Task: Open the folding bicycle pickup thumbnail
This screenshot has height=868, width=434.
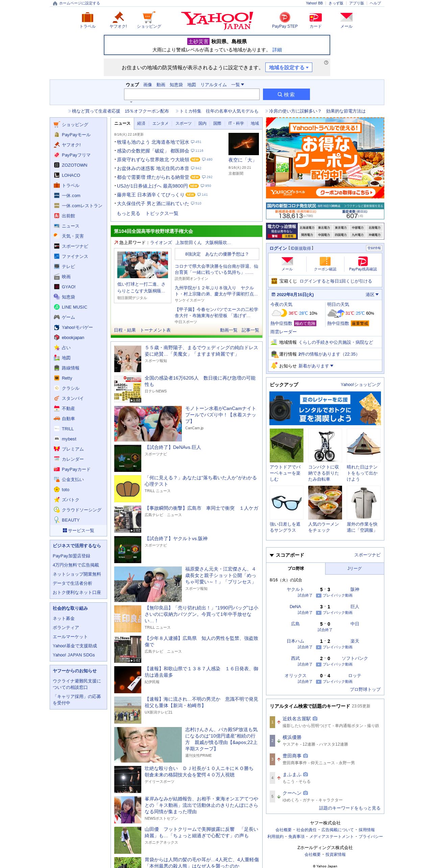Action: pyautogui.click(x=325, y=445)
